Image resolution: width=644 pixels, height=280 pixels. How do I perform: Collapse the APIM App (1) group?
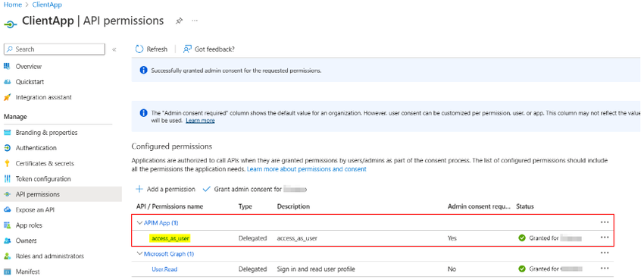(139, 222)
